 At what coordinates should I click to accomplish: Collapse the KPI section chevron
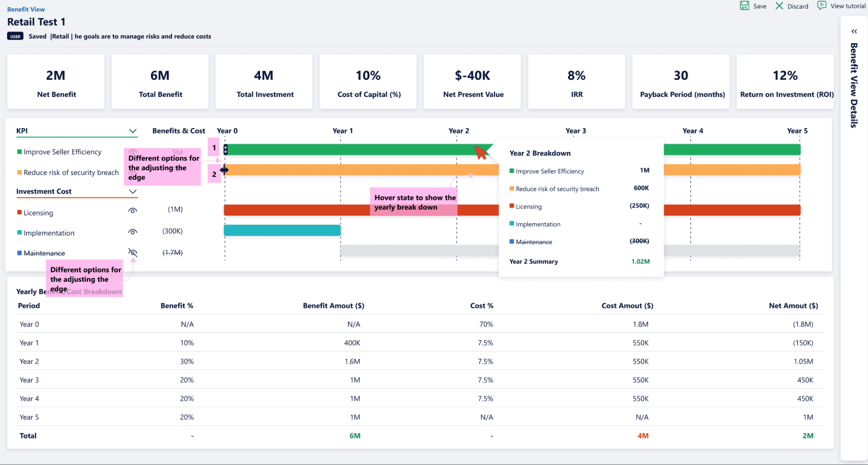click(133, 131)
